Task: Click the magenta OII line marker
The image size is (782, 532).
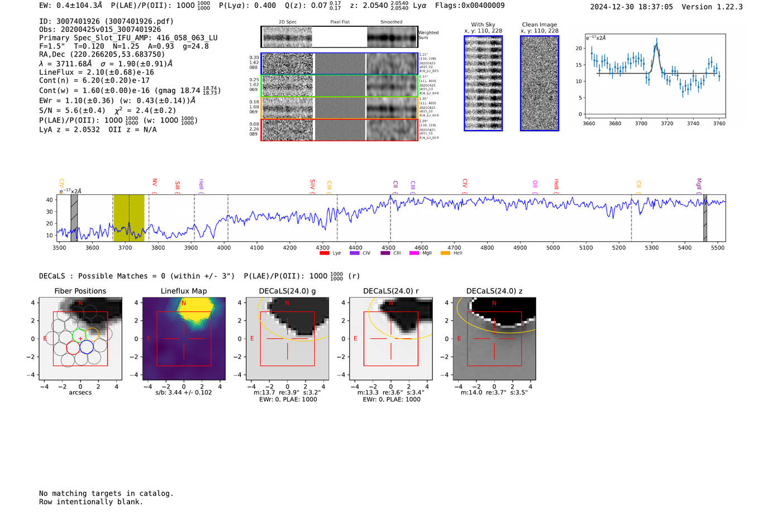Action: click(x=535, y=186)
